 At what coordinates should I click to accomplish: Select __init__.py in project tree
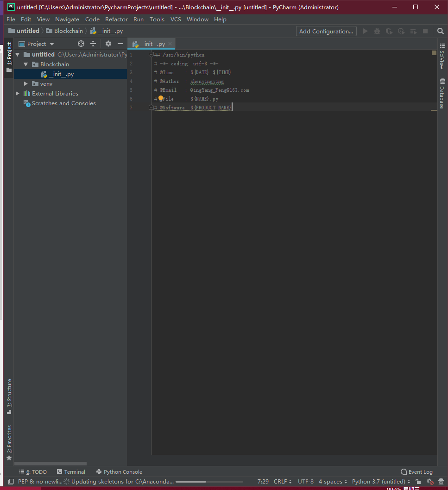click(x=70, y=74)
